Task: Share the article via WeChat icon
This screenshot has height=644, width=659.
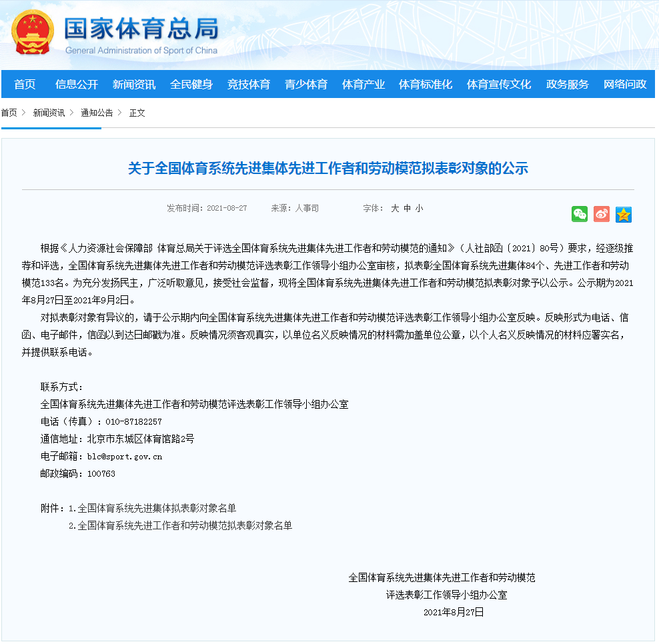Action: (x=580, y=214)
